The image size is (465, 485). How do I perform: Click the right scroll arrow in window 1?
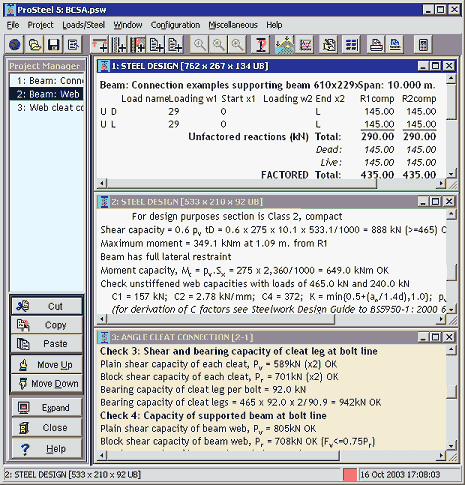point(441,183)
